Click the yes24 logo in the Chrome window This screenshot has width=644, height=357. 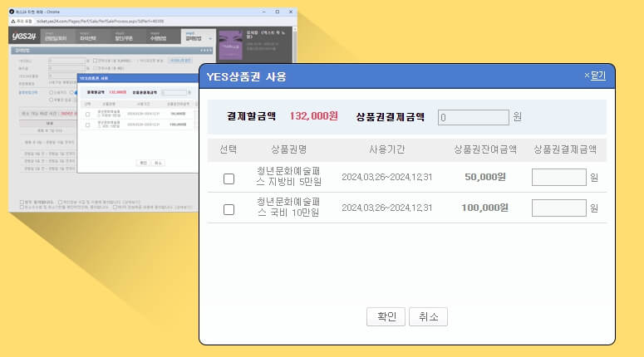coord(24,36)
